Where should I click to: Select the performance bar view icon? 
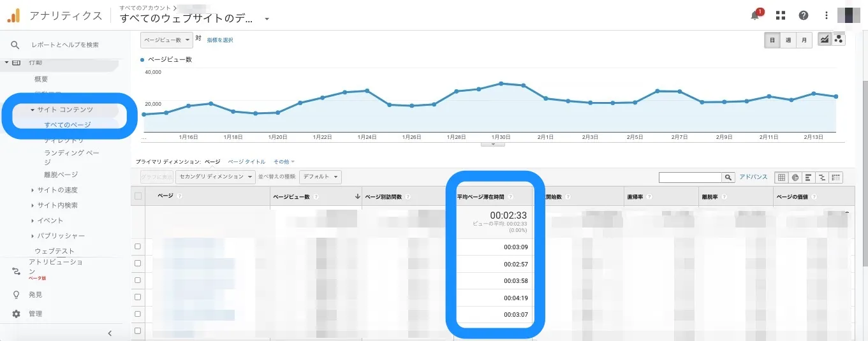click(x=809, y=177)
